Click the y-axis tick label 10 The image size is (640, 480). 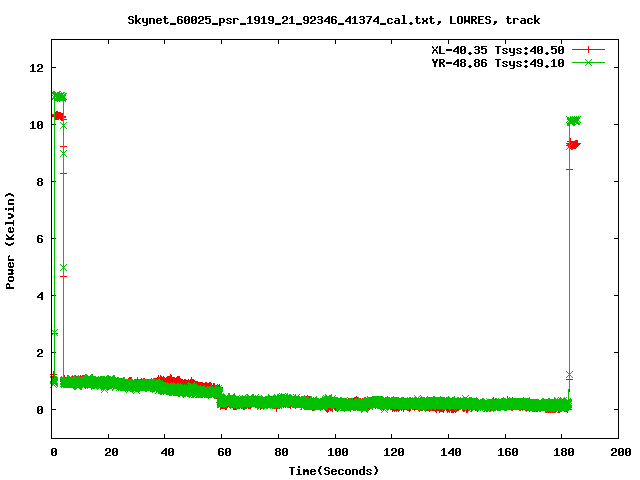point(36,125)
